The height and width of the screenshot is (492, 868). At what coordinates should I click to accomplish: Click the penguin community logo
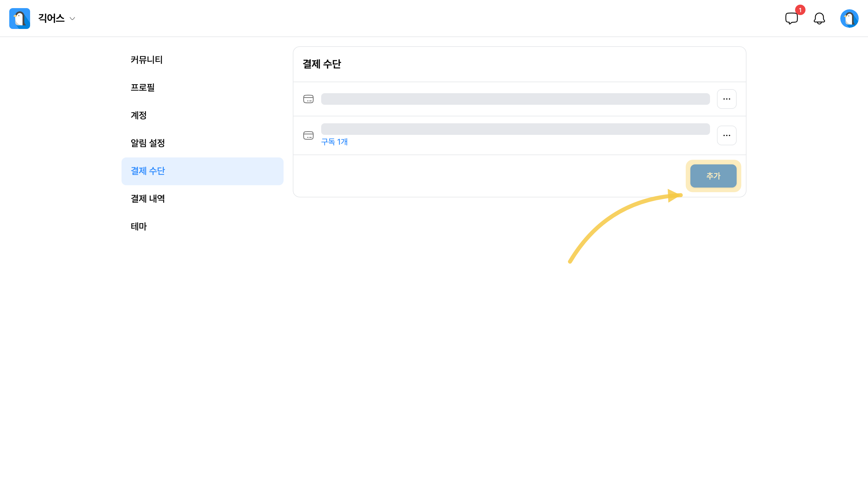click(20, 18)
